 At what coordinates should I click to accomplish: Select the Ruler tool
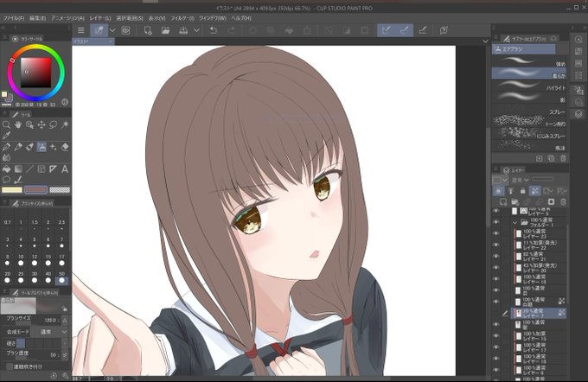tap(54, 169)
